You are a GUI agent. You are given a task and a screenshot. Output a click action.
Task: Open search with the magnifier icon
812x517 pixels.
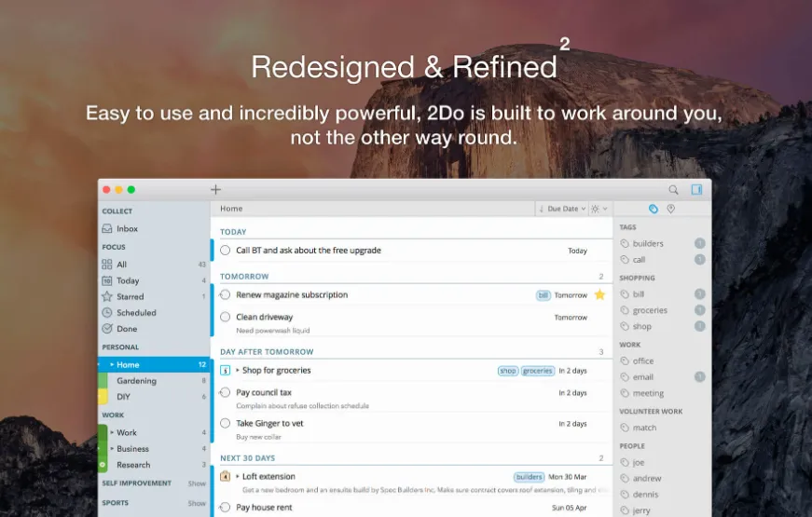(673, 190)
